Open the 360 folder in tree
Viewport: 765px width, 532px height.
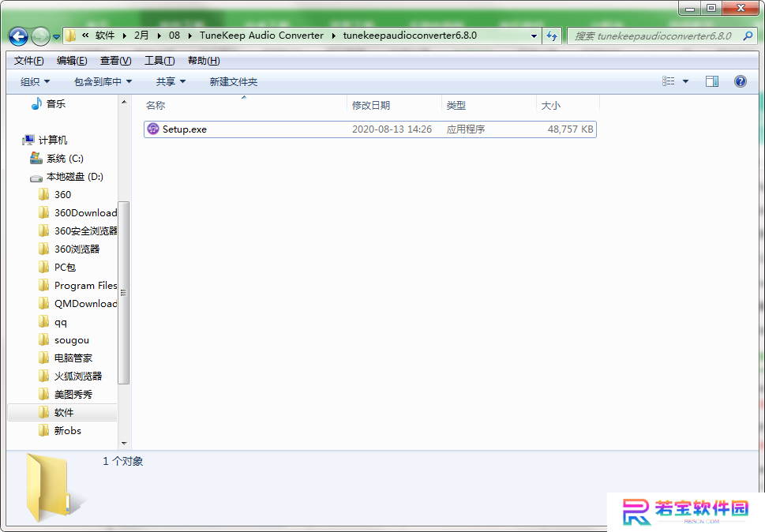click(62, 194)
